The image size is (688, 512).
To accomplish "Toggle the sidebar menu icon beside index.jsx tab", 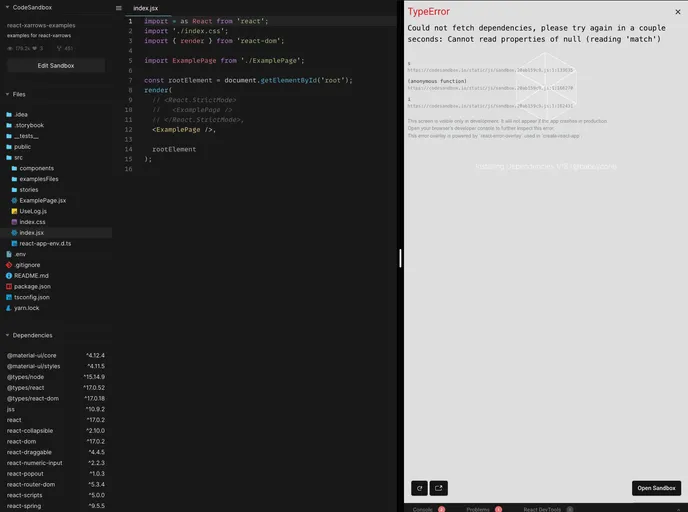I will 118,8.
